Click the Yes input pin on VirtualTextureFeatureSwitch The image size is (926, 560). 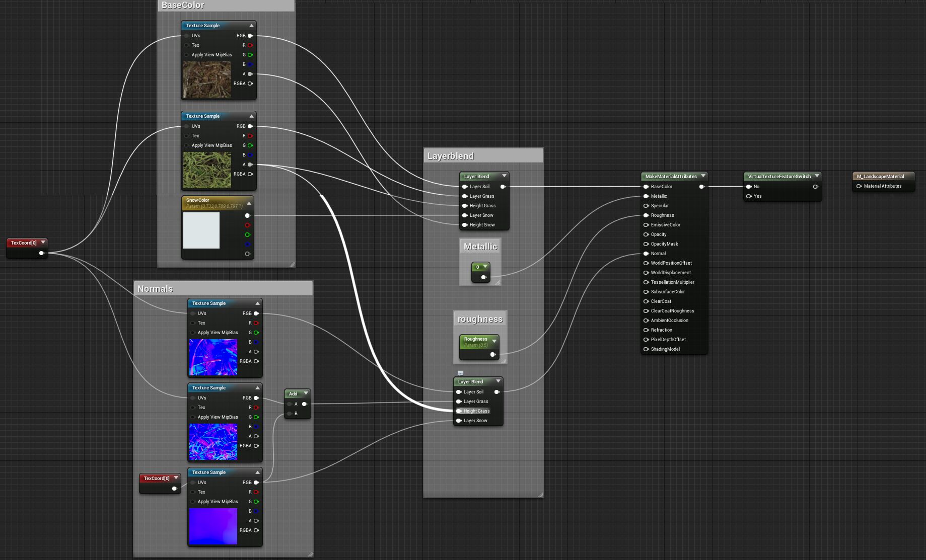(749, 196)
